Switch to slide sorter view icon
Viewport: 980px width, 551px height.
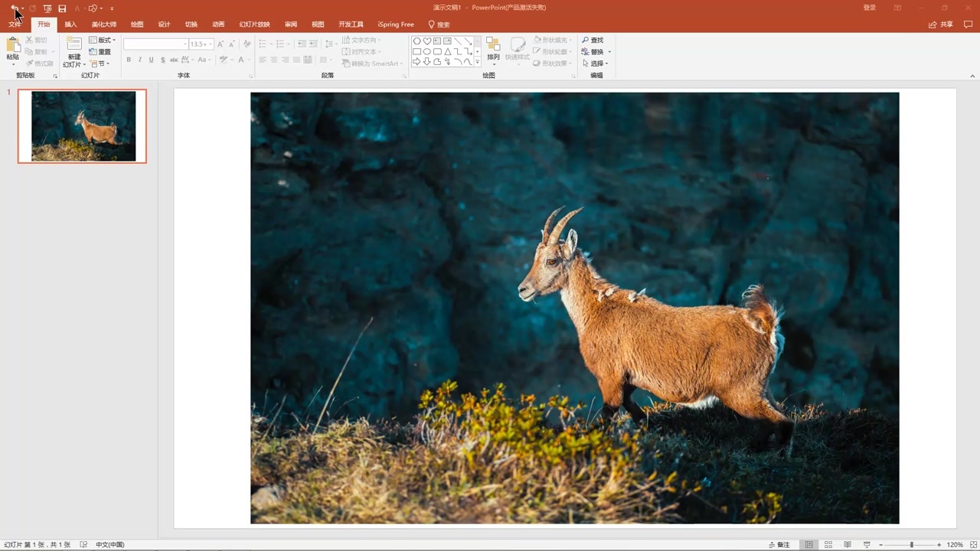click(828, 545)
